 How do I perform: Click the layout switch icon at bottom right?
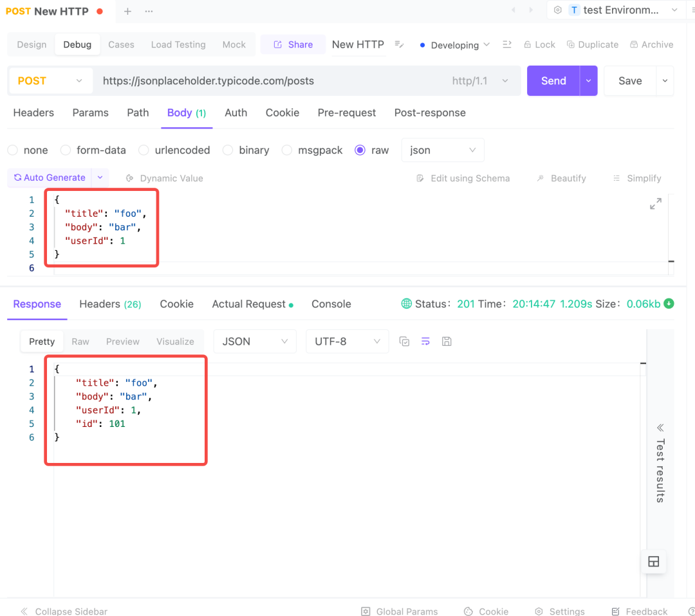(x=654, y=561)
